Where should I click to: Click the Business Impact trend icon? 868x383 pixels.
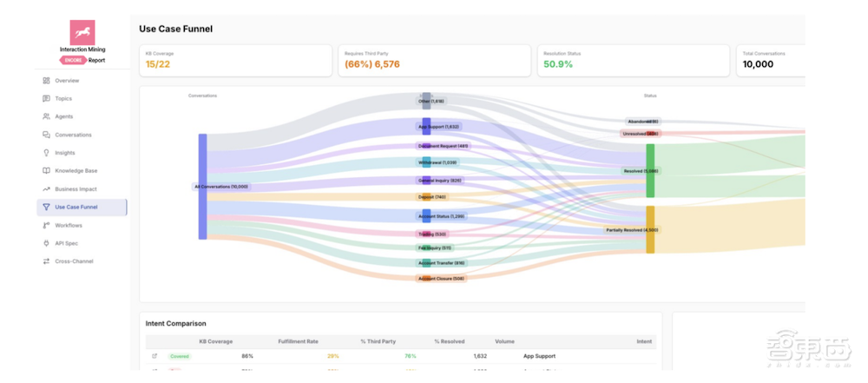tap(46, 189)
